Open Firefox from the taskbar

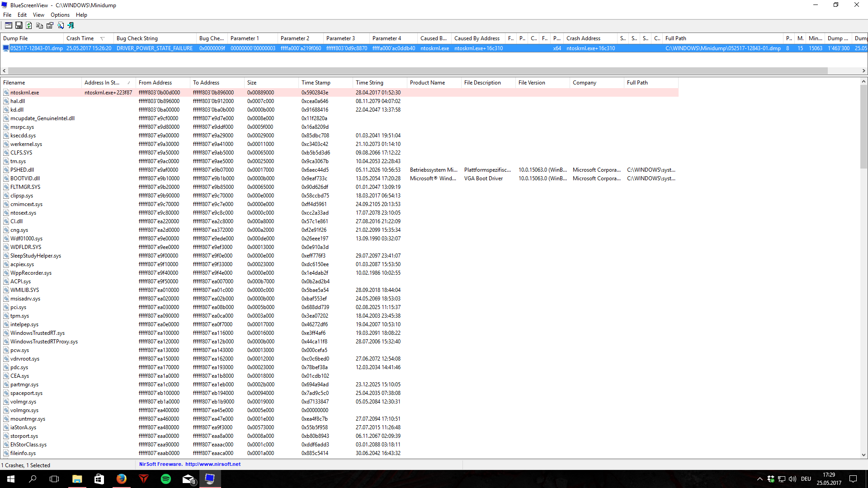point(122,479)
